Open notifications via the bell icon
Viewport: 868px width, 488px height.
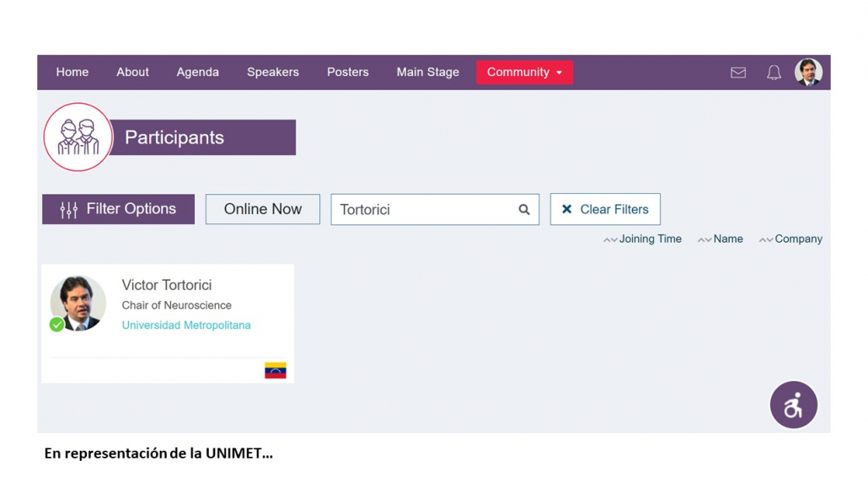(774, 72)
